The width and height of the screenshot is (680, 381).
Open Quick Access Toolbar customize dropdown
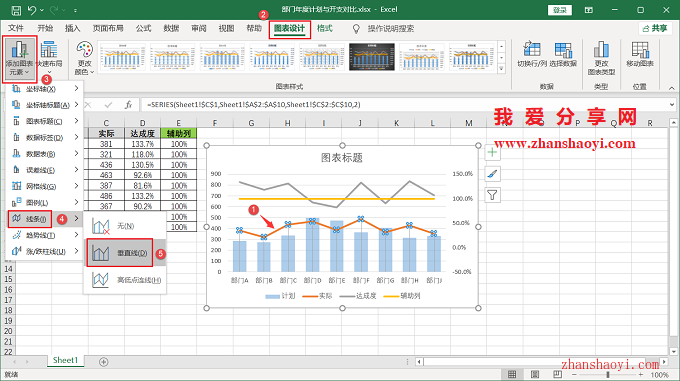75,10
